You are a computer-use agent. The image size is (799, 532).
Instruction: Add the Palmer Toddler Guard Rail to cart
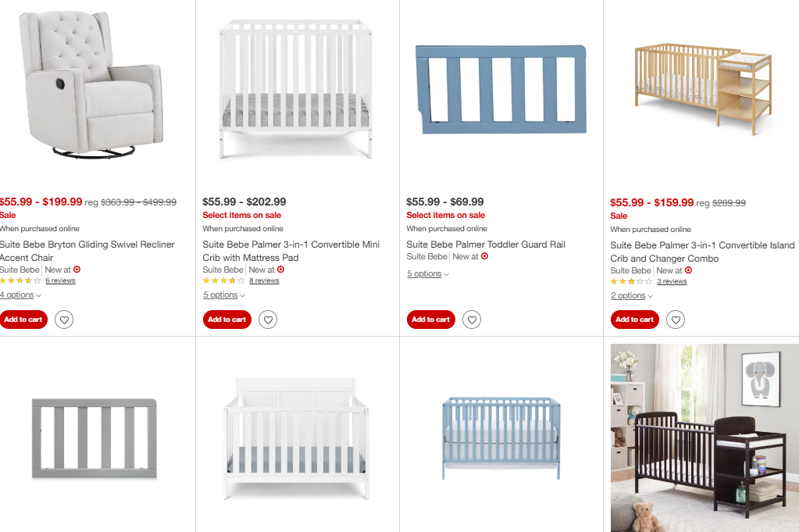[x=430, y=320]
